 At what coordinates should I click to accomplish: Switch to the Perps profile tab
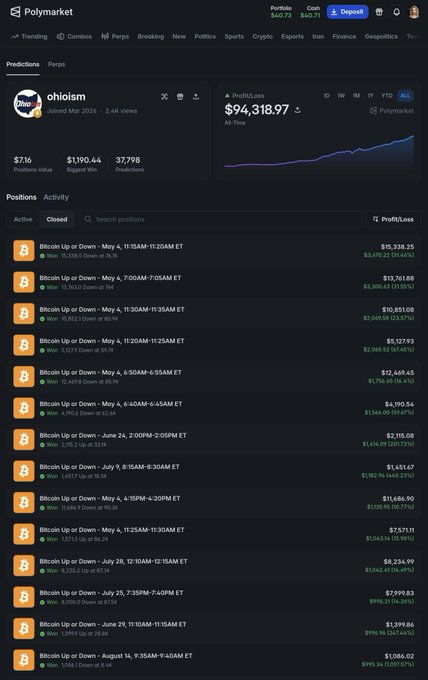coord(56,64)
